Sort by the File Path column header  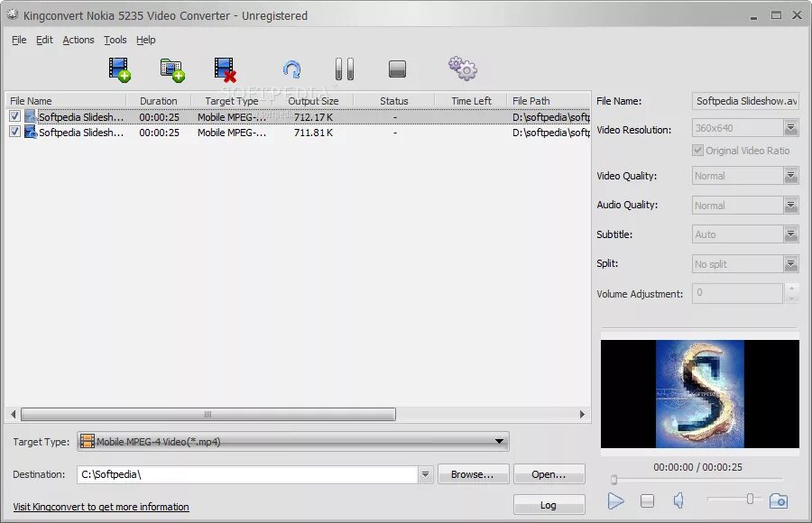pyautogui.click(x=549, y=101)
